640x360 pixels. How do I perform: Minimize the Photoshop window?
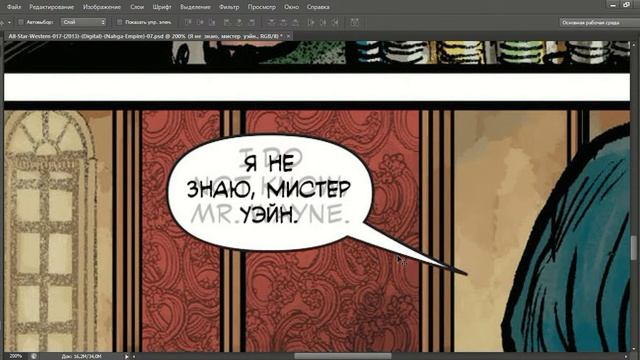pyautogui.click(x=613, y=5)
